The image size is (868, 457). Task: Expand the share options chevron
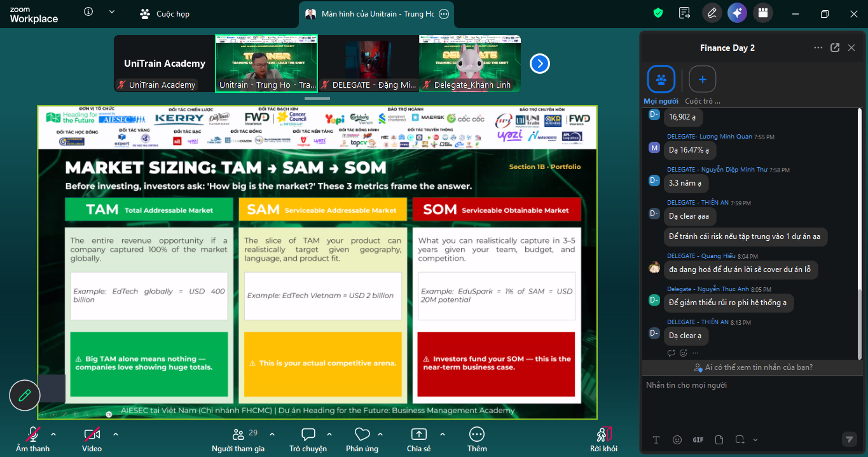443,434
